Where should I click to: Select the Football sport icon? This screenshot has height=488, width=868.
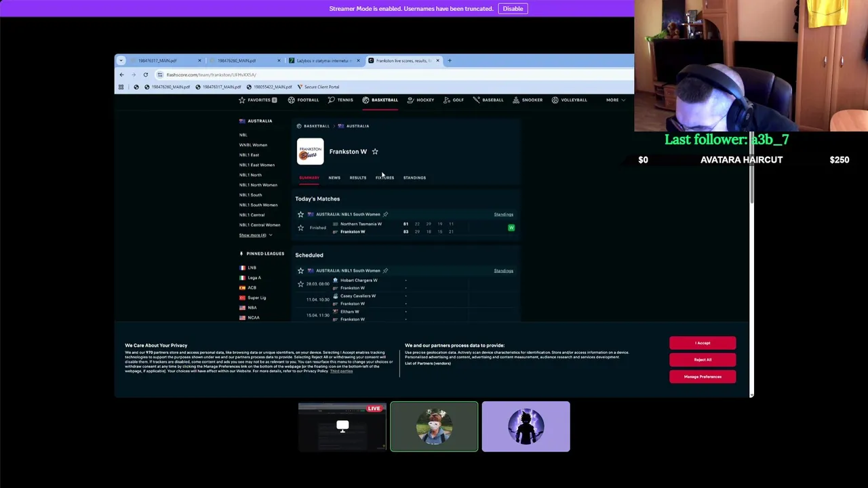coord(291,100)
